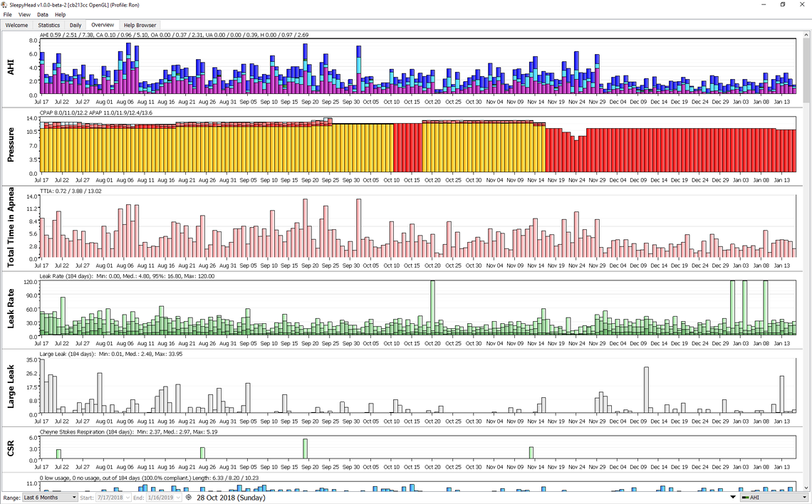Click the Pressure graph vertical title

click(11, 146)
